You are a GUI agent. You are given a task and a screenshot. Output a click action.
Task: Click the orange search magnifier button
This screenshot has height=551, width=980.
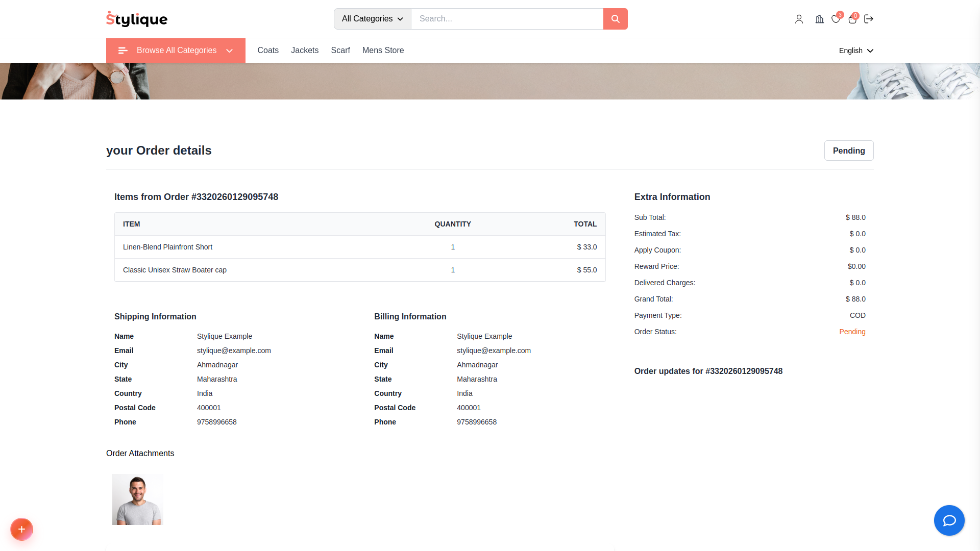pos(615,19)
